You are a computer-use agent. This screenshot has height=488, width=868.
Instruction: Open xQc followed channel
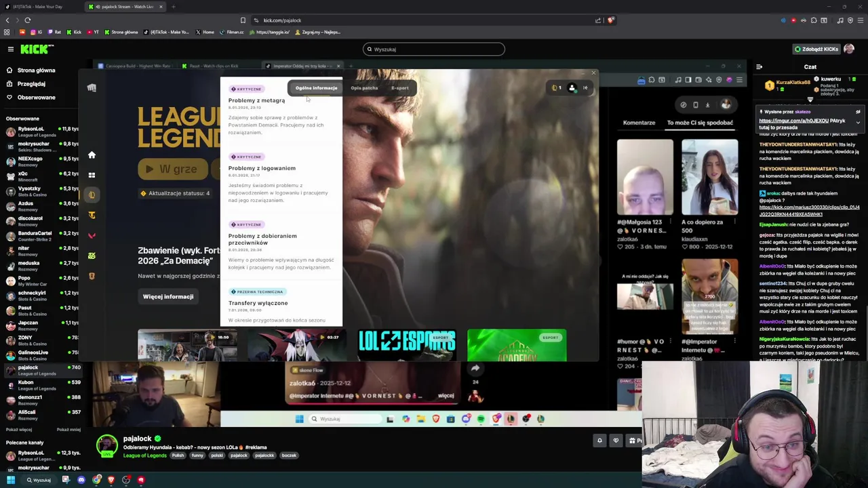[x=41, y=176]
